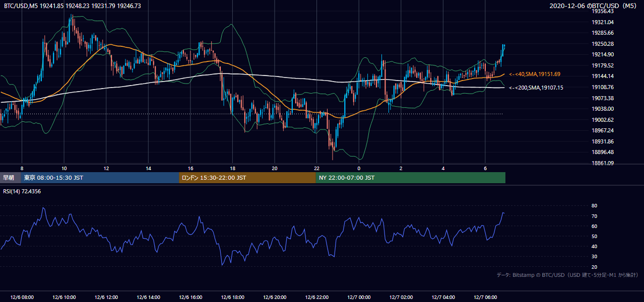Select the 200 SMA label 19107.15
The width and height of the screenshot is (644, 302).
(536, 88)
